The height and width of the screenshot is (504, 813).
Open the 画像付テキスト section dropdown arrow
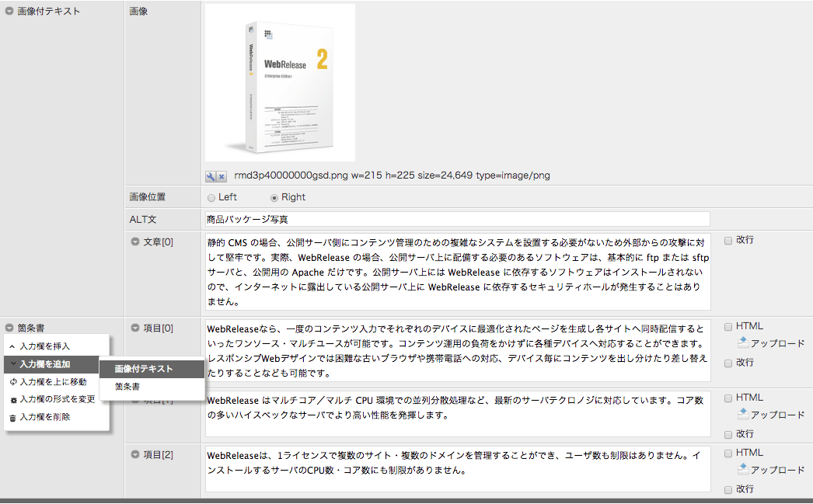[9, 11]
